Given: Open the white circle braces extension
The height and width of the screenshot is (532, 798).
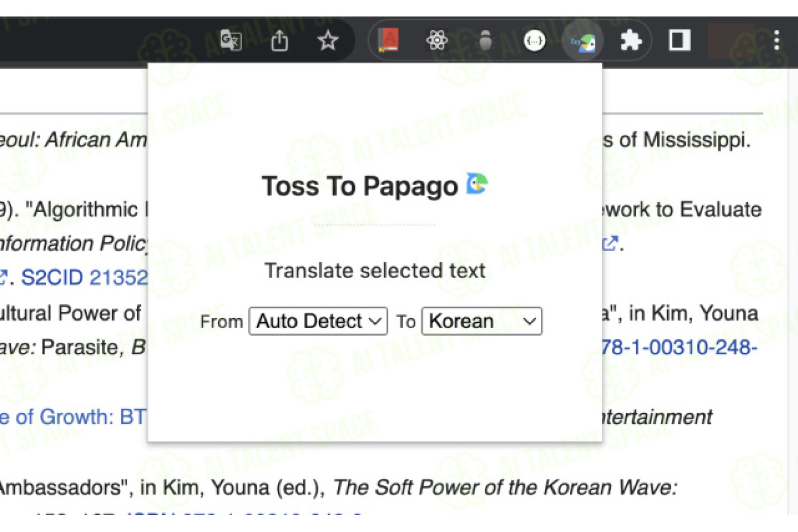Looking at the screenshot, I should click(534, 40).
